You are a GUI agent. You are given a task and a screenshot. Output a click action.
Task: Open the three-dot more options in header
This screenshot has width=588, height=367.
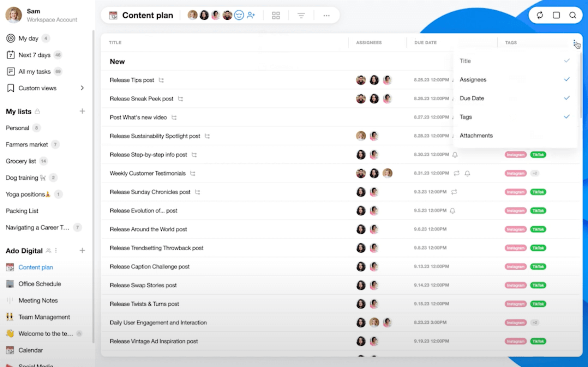point(326,16)
